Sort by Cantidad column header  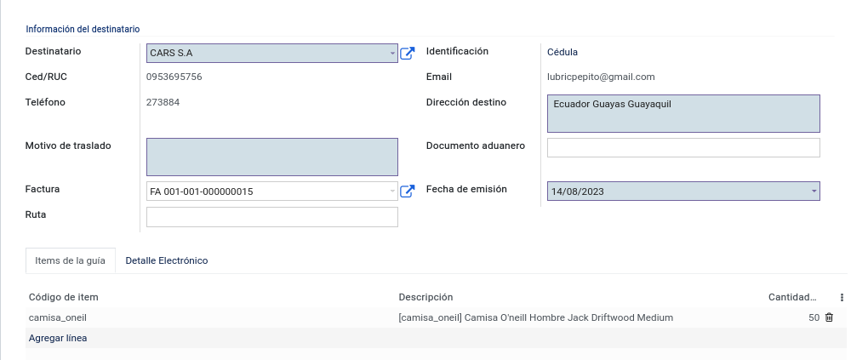(792, 297)
